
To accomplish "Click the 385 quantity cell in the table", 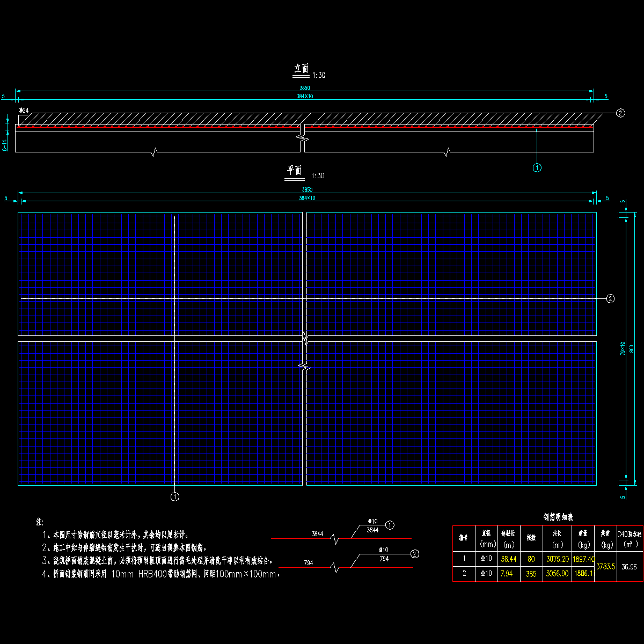I will (531, 574).
